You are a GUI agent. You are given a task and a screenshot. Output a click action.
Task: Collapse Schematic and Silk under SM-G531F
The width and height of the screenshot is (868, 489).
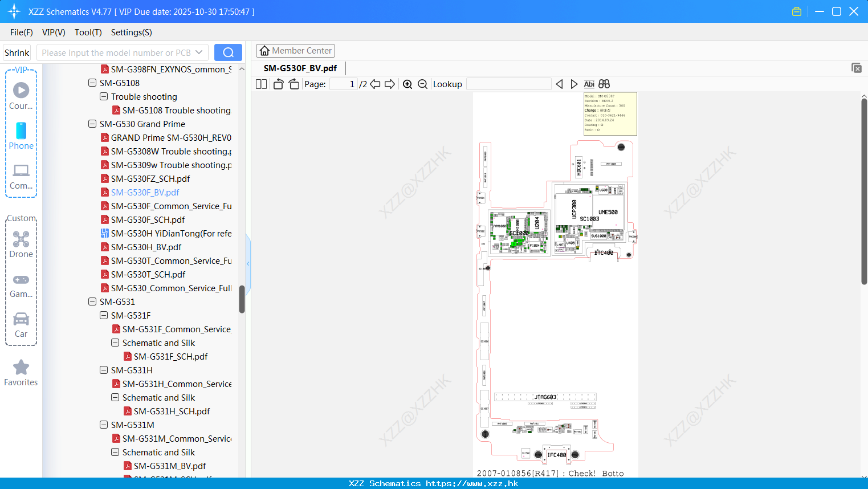(x=115, y=343)
